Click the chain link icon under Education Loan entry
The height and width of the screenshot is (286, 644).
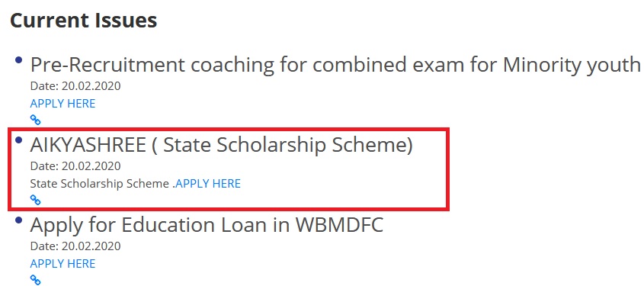click(36, 280)
